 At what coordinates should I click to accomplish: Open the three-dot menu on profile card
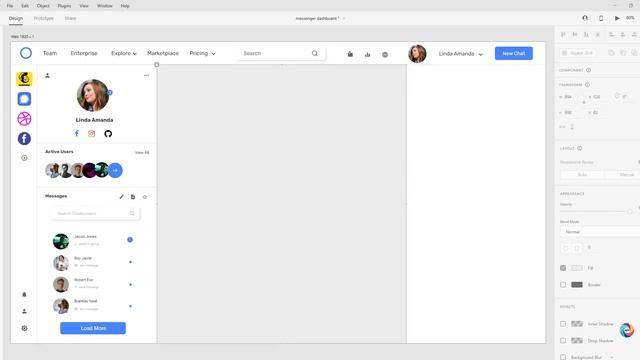pos(147,76)
